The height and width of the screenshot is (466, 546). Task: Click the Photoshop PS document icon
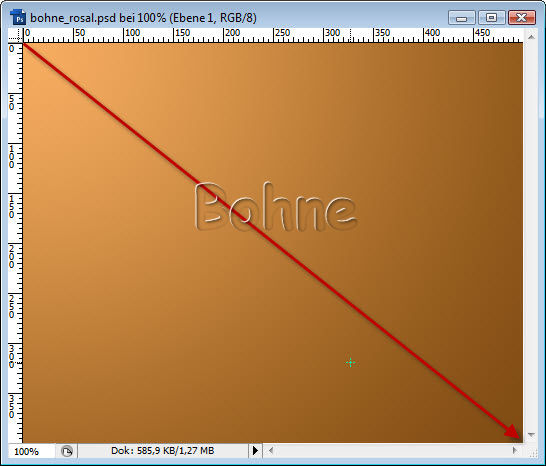tap(18, 17)
